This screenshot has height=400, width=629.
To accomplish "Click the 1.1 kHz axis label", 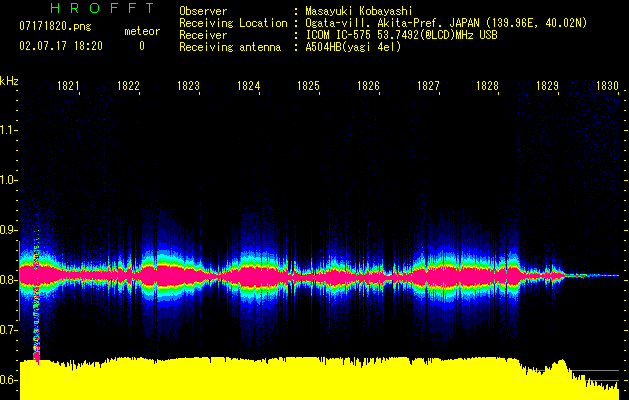I will click(8, 130).
